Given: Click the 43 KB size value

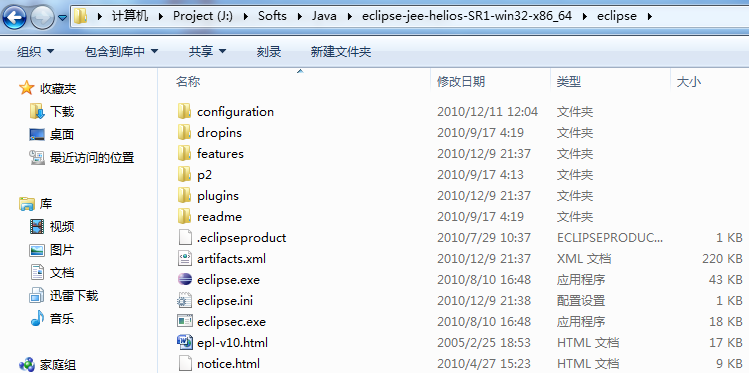Looking at the screenshot, I should pos(726,280).
